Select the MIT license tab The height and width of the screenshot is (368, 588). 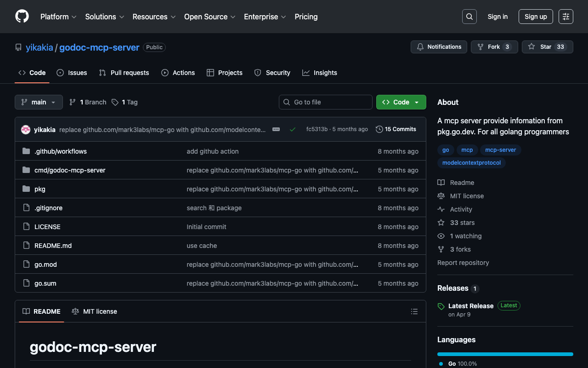[95, 311]
